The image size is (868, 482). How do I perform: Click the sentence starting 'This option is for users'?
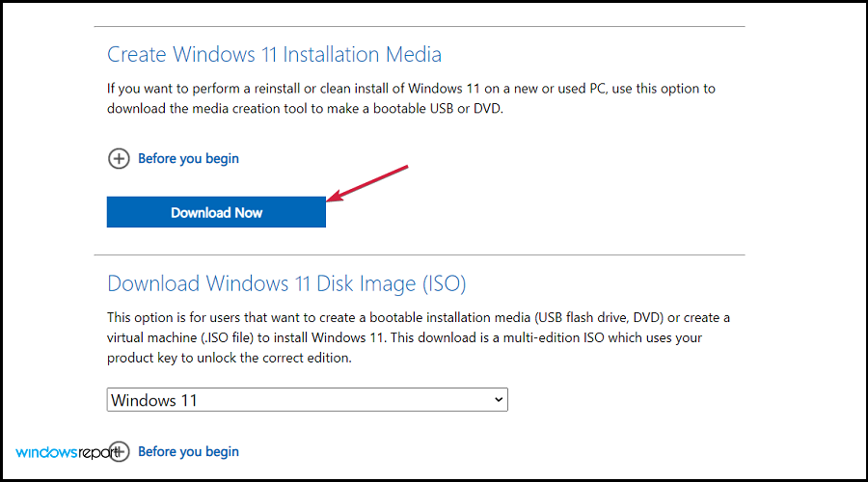[x=418, y=317]
